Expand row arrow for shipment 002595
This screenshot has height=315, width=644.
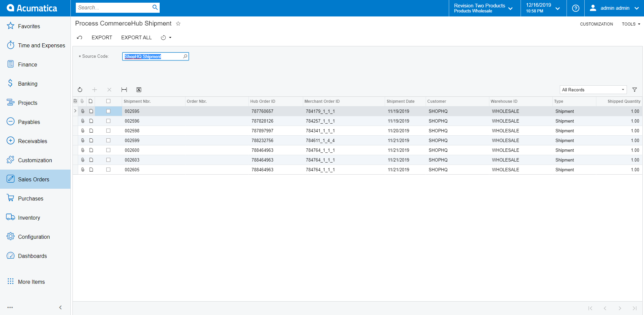pyautogui.click(x=75, y=111)
